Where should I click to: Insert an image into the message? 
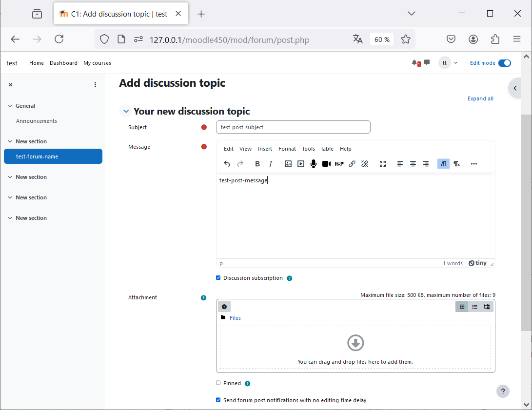coord(288,164)
